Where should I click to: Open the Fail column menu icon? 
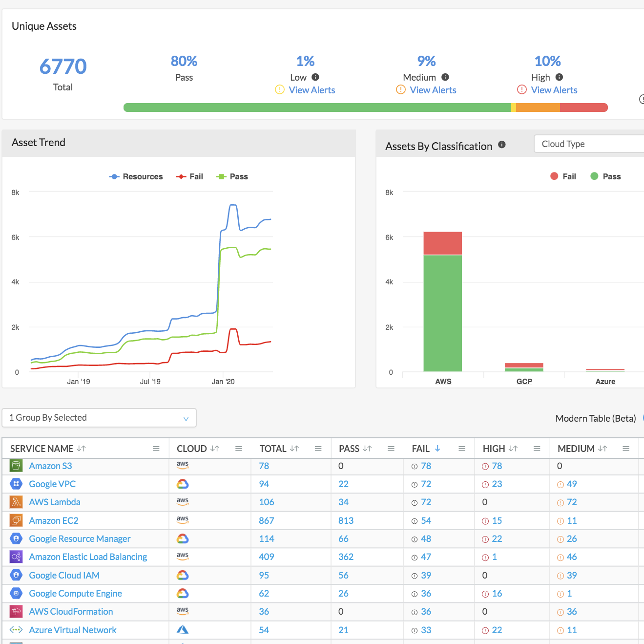tap(462, 449)
